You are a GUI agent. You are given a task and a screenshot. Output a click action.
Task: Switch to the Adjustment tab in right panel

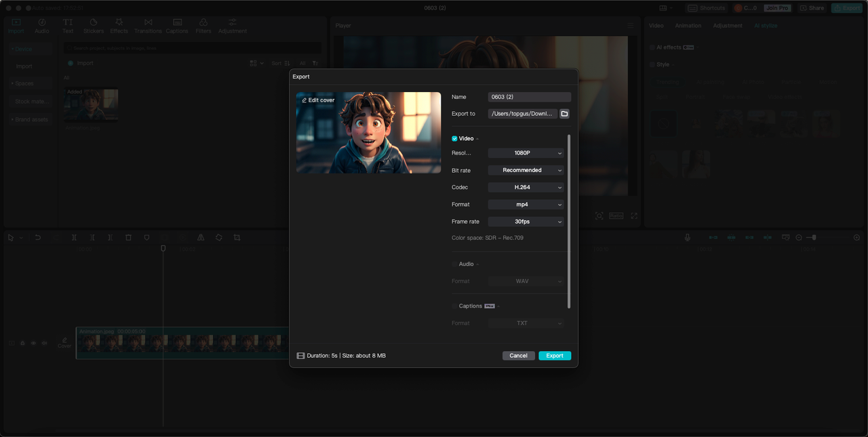(x=728, y=26)
